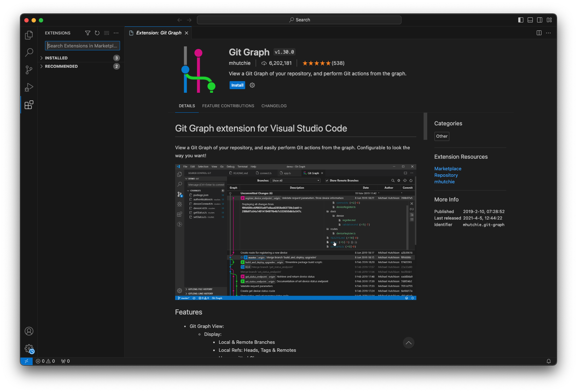Go forward with the navigation arrow
Viewport: 577px width, 392px height.
click(x=189, y=20)
